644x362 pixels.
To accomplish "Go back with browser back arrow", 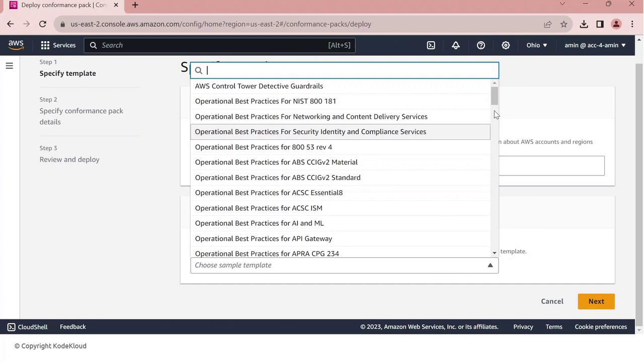I will [x=11, y=24].
